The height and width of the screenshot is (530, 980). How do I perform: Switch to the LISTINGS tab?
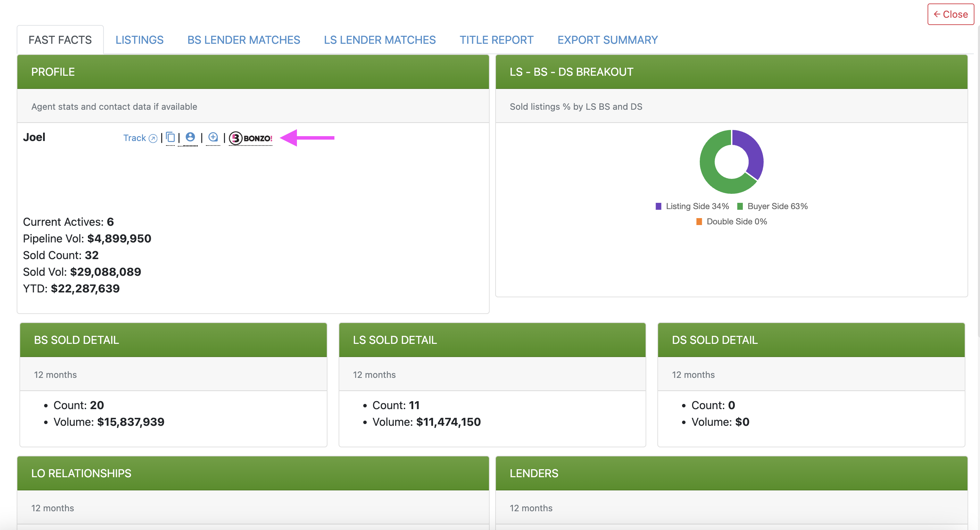(139, 40)
